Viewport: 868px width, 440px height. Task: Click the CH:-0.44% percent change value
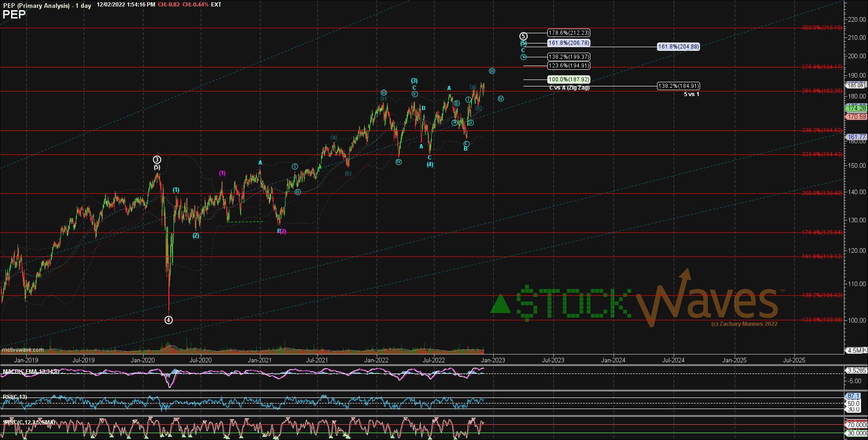click(x=196, y=5)
